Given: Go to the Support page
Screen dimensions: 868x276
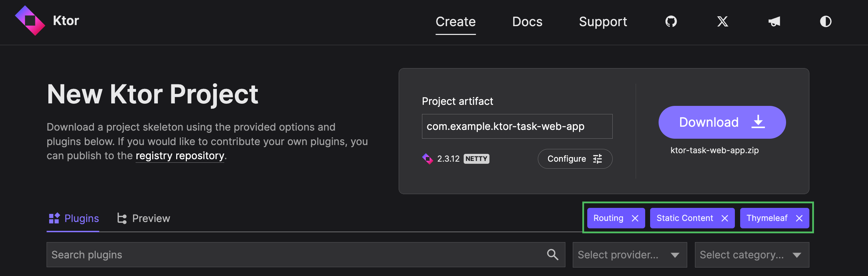Looking at the screenshot, I should pyautogui.click(x=603, y=22).
